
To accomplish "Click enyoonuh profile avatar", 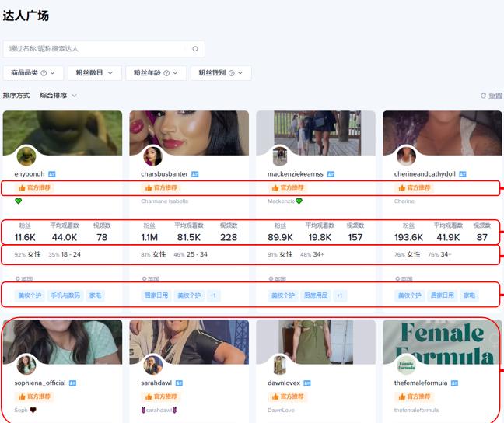I will tap(26, 156).
